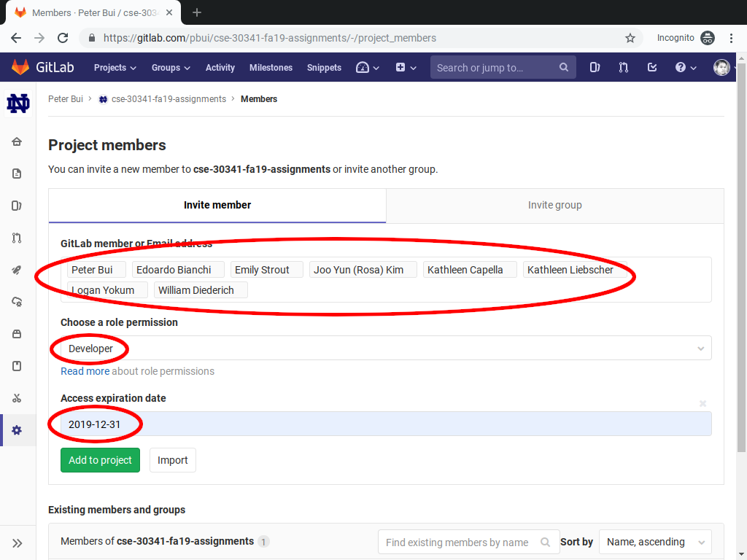This screenshot has height=560, width=747.
Task: Switch to the Invite group tab
Action: coord(554,205)
